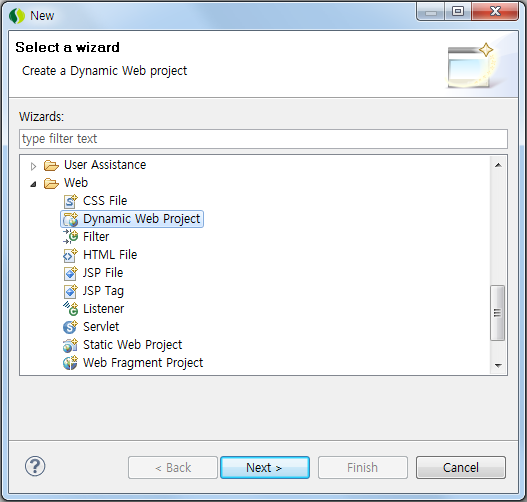Expand the User Assistance folder
The height and width of the screenshot is (502, 527).
(33, 166)
